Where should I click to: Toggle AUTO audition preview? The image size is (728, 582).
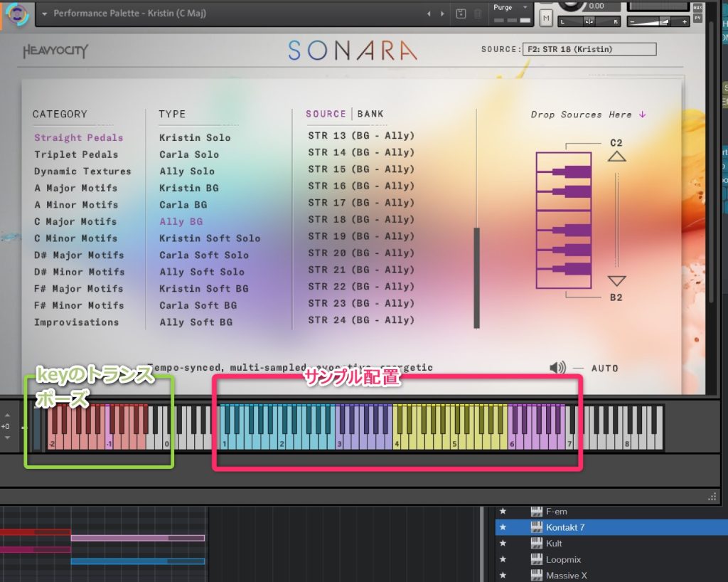point(604,368)
